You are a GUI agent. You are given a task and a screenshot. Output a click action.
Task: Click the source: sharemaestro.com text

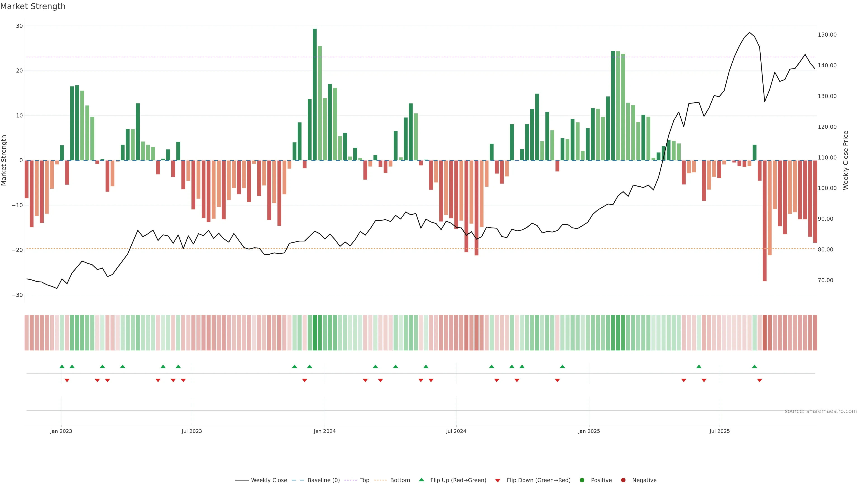(821, 411)
